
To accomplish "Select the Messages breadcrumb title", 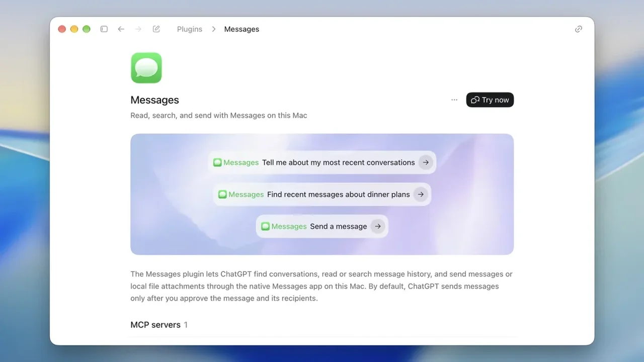I will pyautogui.click(x=242, y=29).
